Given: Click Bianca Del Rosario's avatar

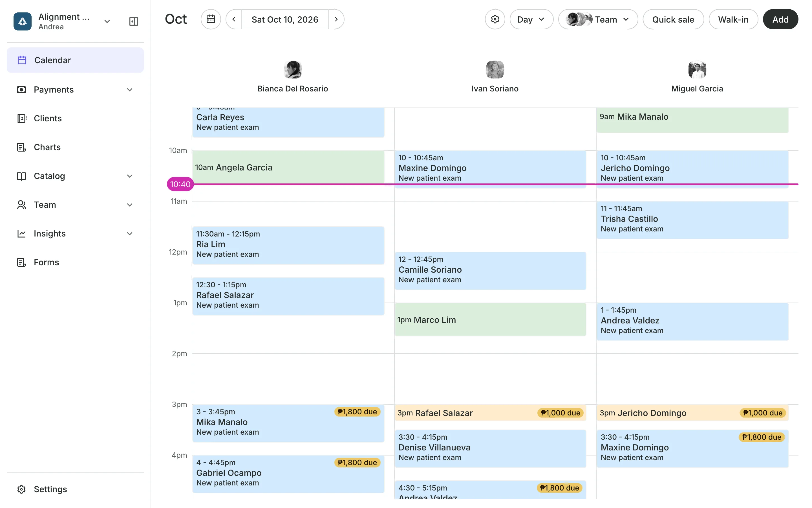Looking at the screenshot, I should point(293,69).
